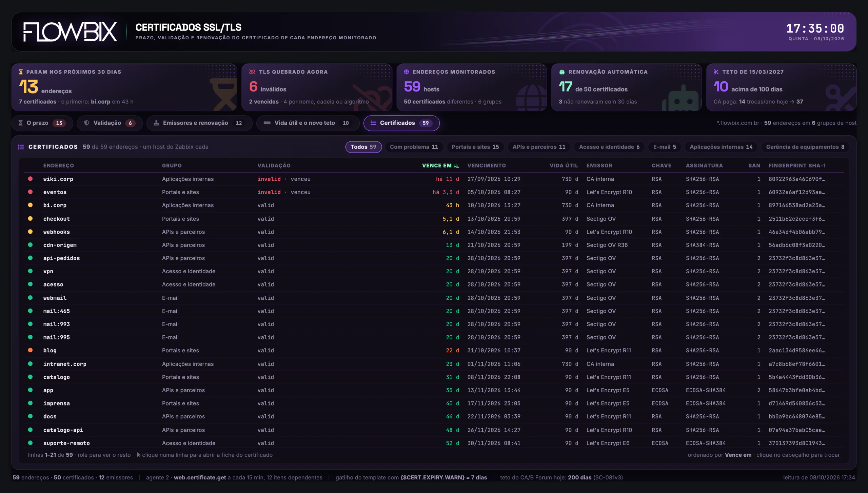Open the Param nos próximos 30 dias card
Viewport: 868px width, 493px height.
click(124, 87)
